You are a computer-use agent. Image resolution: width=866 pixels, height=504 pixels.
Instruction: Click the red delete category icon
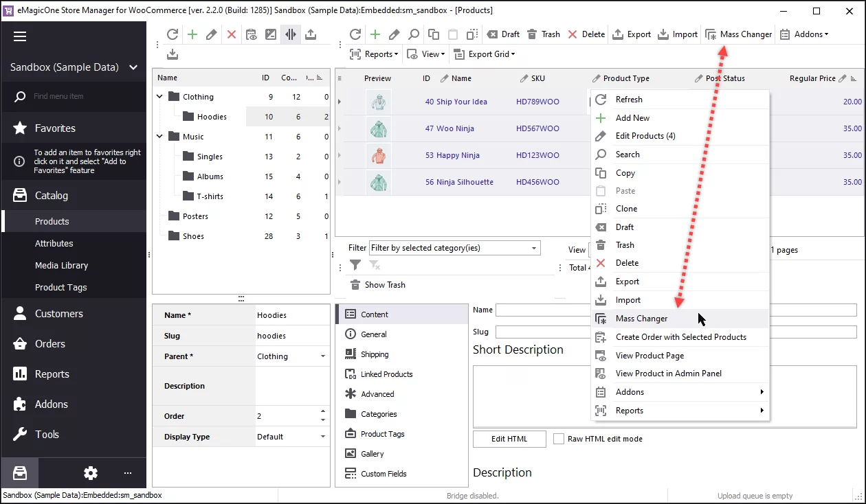[232, 34]
